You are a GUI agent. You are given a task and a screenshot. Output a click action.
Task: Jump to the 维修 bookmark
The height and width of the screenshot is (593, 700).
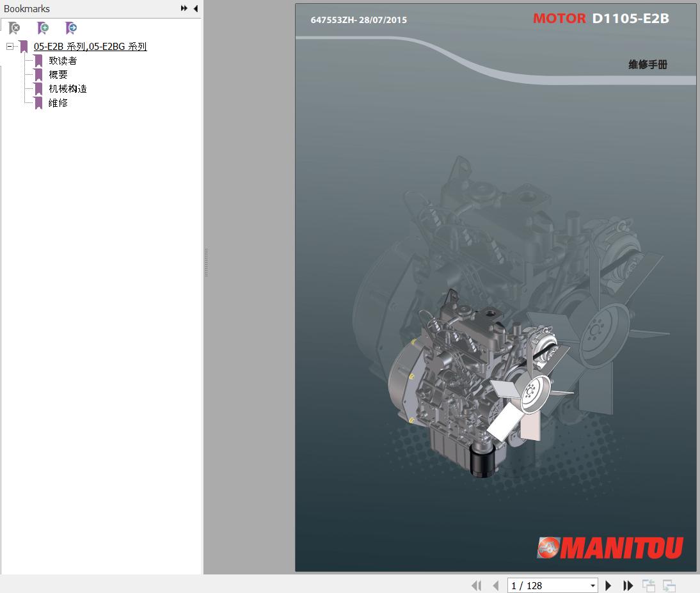[x=58, y=103]
